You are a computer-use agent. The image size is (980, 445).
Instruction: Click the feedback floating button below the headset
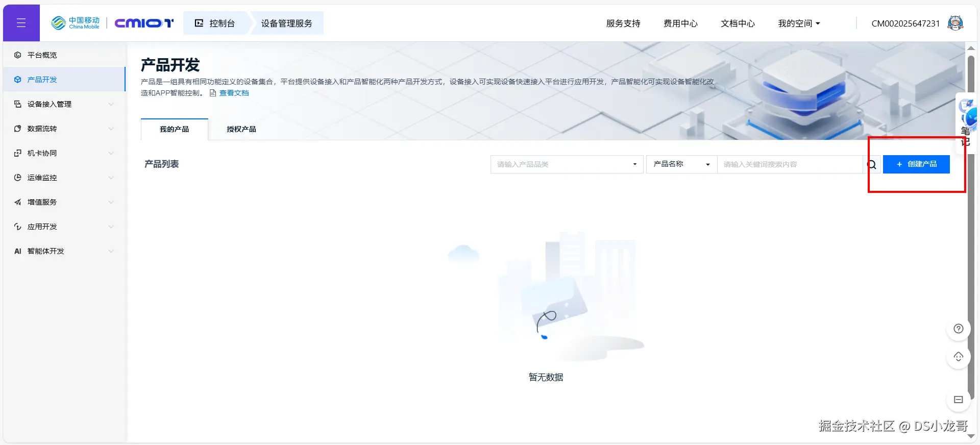(x=959, y=400)
